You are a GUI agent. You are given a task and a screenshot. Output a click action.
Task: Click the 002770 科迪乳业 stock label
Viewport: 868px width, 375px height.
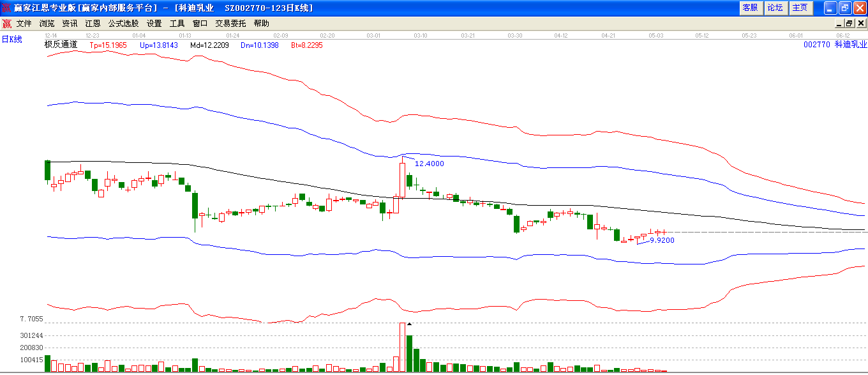click(835, 45)
